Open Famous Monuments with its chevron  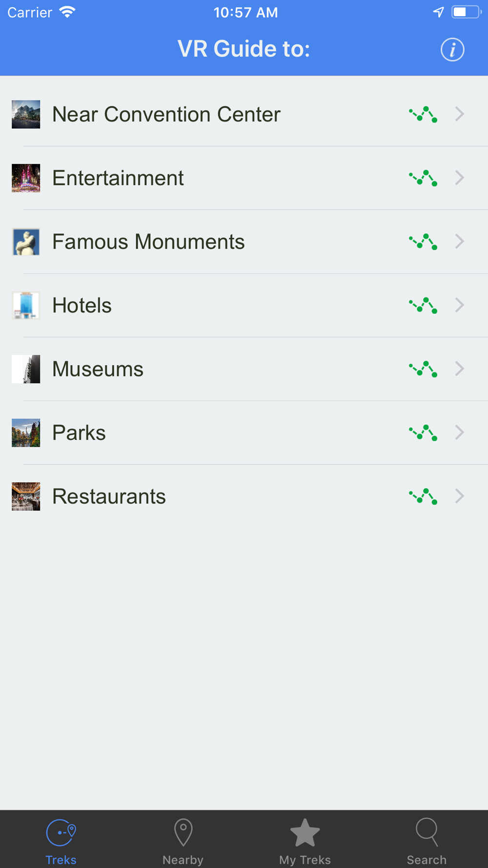(459, 242)
